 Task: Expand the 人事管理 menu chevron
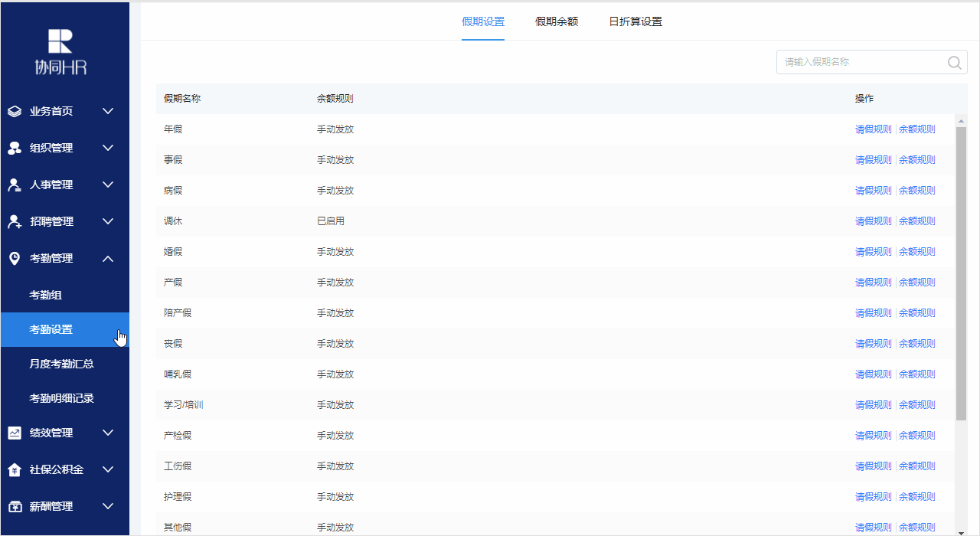click(108, 185)
